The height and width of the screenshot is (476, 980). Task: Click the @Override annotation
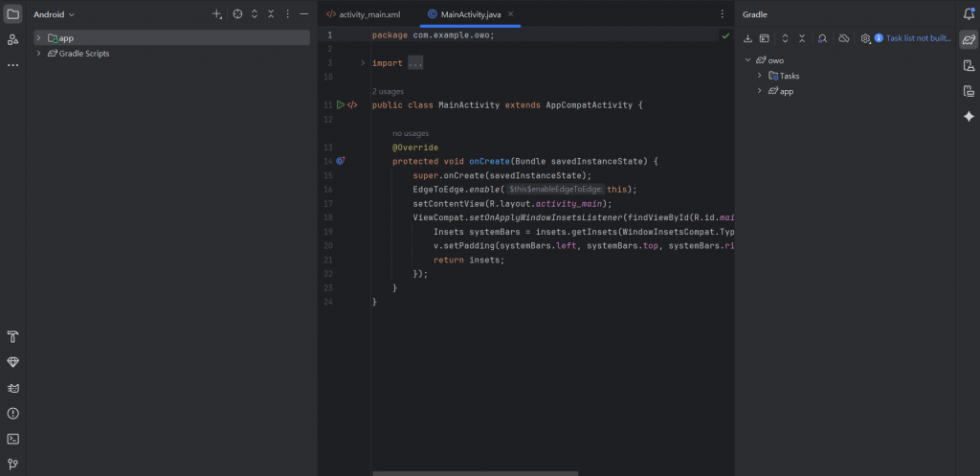pos(415,147)
